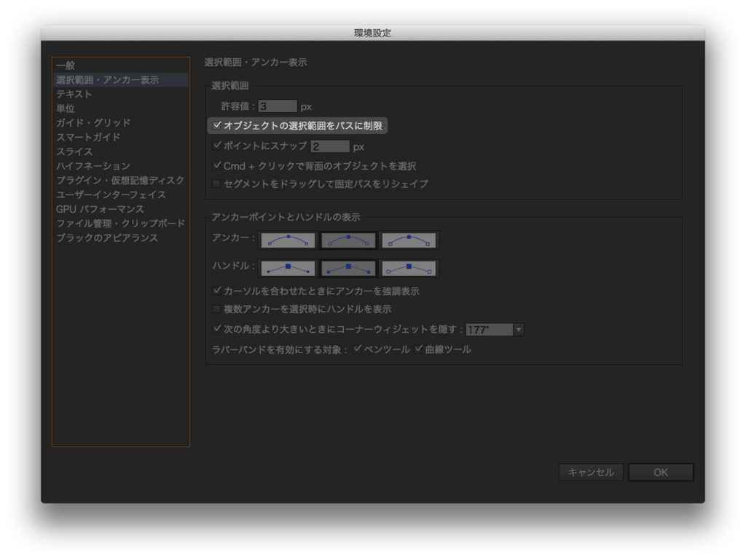The width and height of the screenshot is (746, 560).
Task: Select the largest anchor point display size
Action: click(409, 240)
